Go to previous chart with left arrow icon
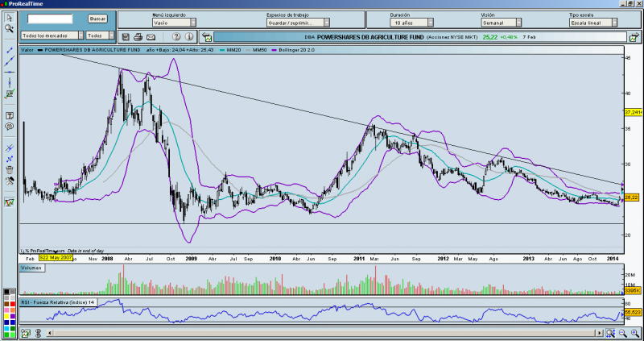The width and height of the screenshot is (644, 341). (x=207, y=37)
